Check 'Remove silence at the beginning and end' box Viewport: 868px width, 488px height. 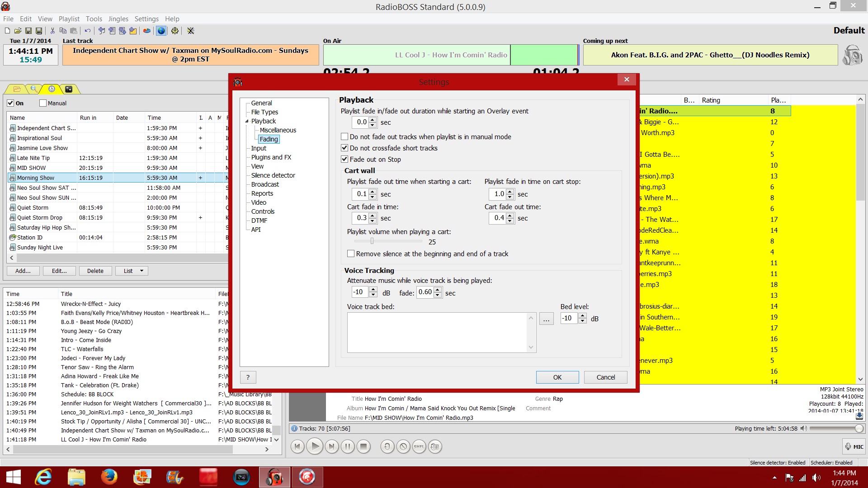point(351,253)
